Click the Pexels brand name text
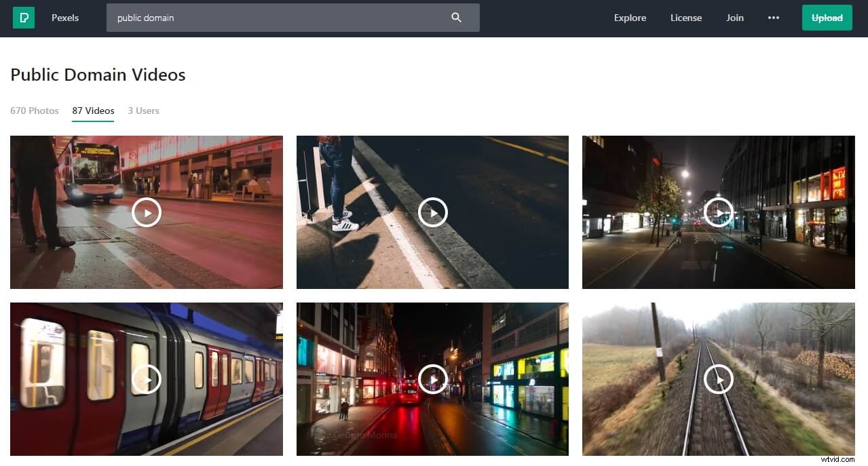 click(64, 18)
